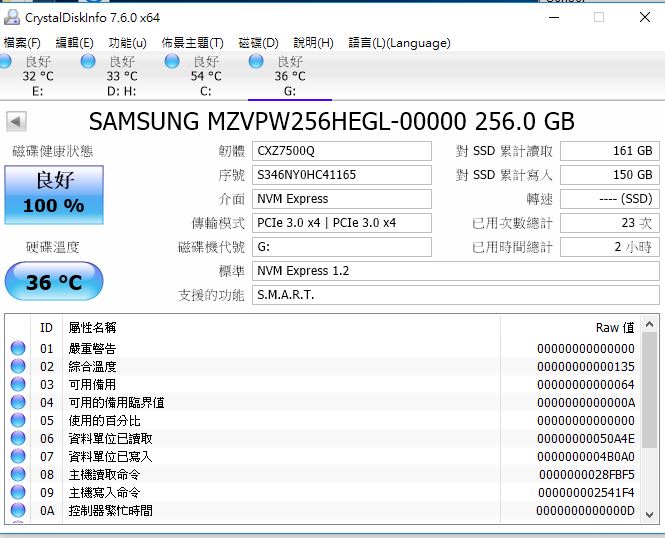Click the standard field NVM Express 1.2
Image resolution: width=665 pixels, height=538 pixels.
pyautogui.click(x=456, y=271)
